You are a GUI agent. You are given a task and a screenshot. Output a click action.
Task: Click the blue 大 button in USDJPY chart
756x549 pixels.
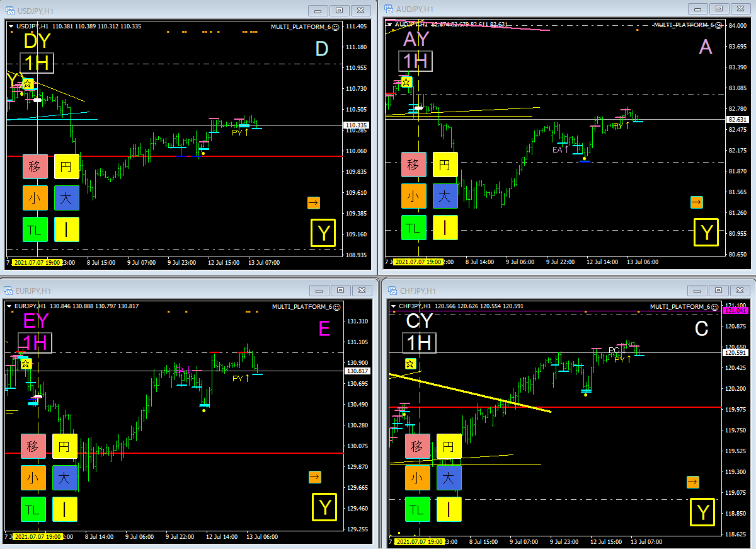coord(66,198)
